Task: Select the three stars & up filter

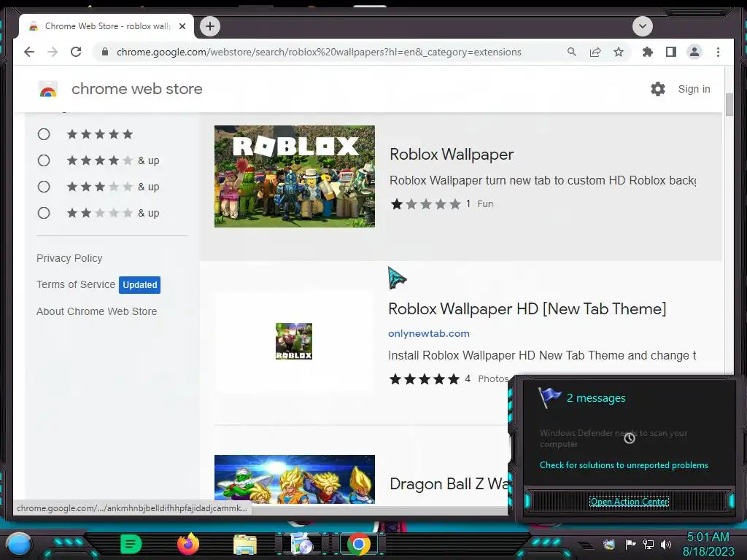Action: pyautogui.click(x=44, y=187)
